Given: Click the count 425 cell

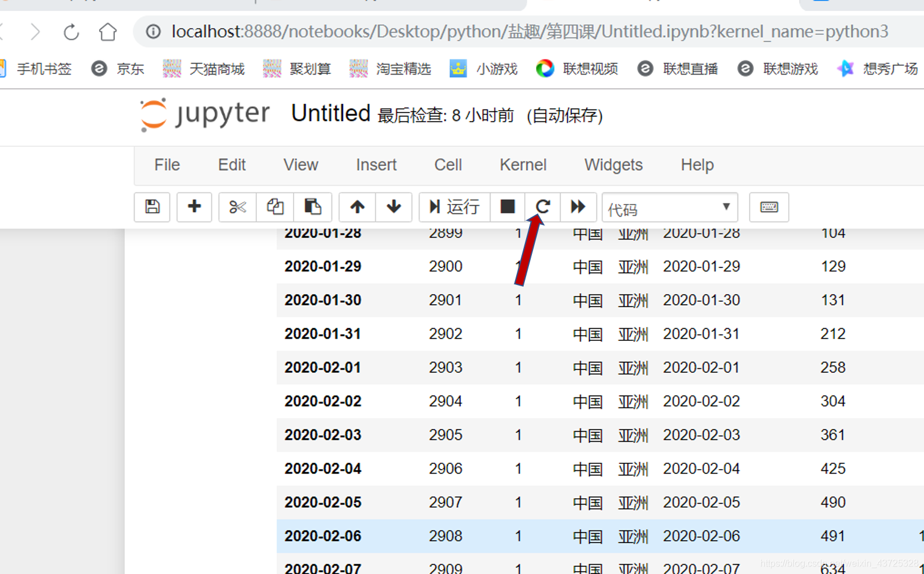Looking at the screenshot, I should point(833,469).
